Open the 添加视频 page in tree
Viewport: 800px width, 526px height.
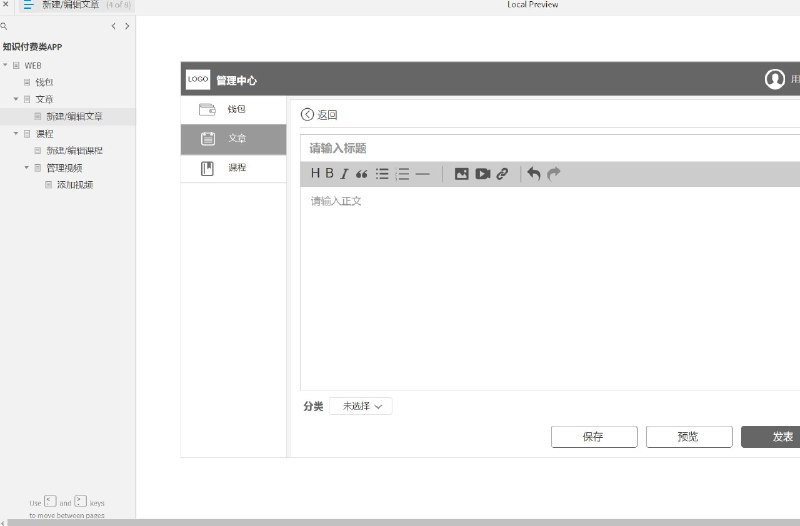click(75, 185)
